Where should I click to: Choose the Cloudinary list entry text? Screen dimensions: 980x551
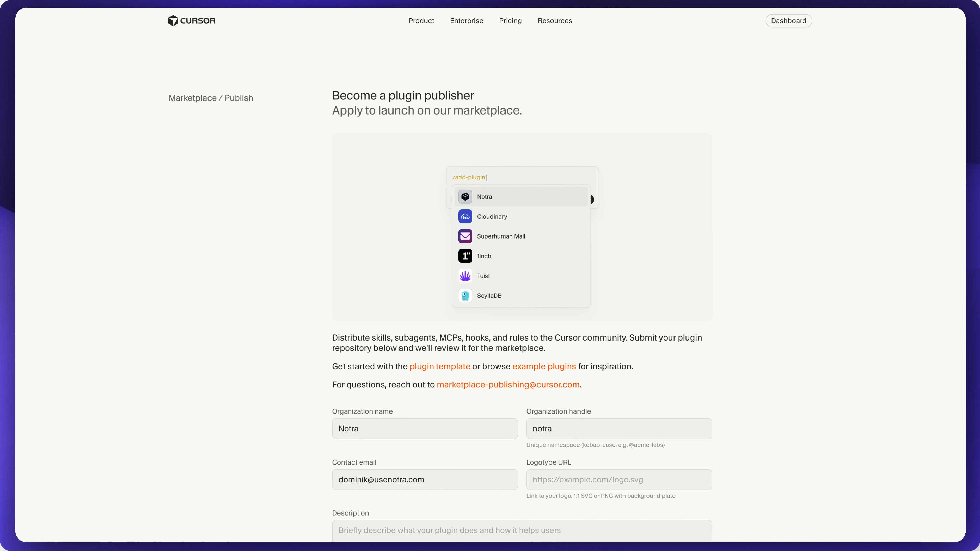(492, 216)
